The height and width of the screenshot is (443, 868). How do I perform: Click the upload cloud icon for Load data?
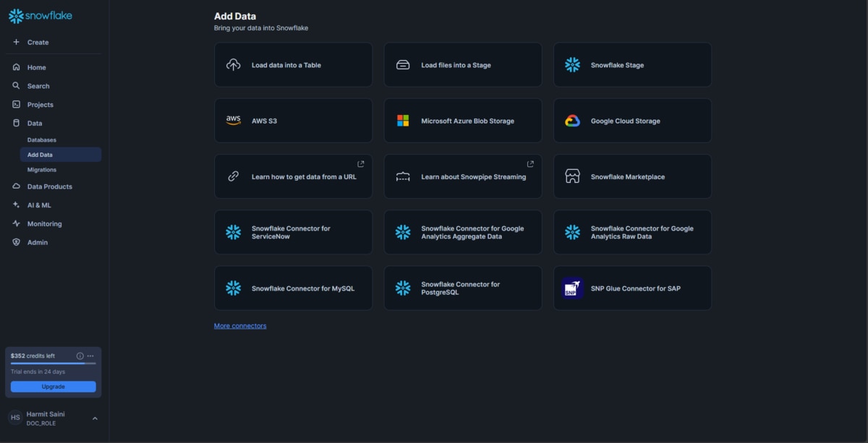[x=233, y=65]
